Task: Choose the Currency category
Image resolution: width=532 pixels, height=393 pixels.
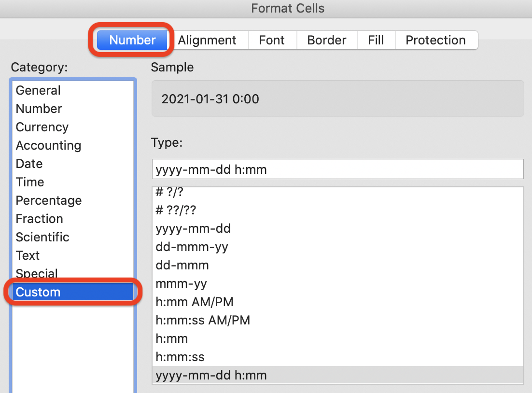Action: [42, 127]
